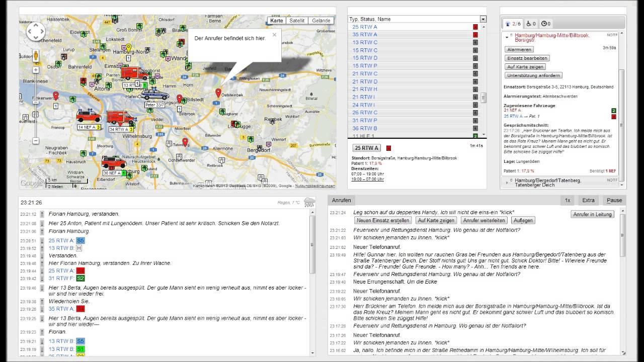Viewport: 644px width, 362px height.
Task: Click Auf Karte zeigen in incident panel
Action: [x=525, y=66]
